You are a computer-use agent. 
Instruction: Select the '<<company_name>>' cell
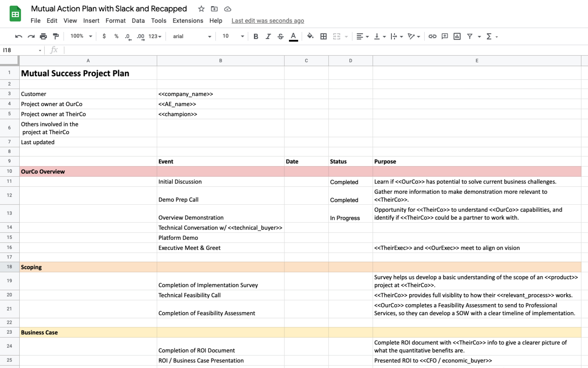tap(220, 94)
